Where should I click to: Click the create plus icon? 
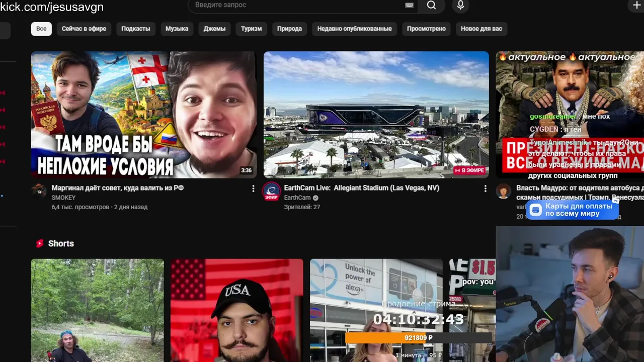(x=636, y=5)
